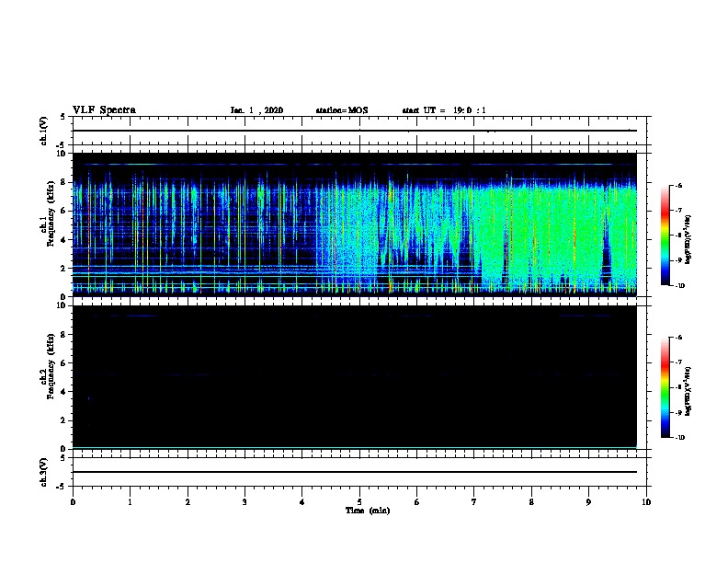Click the "5" tick on ch.1(V) axis
Screen dimensions: 728x563
click(63, 117)
